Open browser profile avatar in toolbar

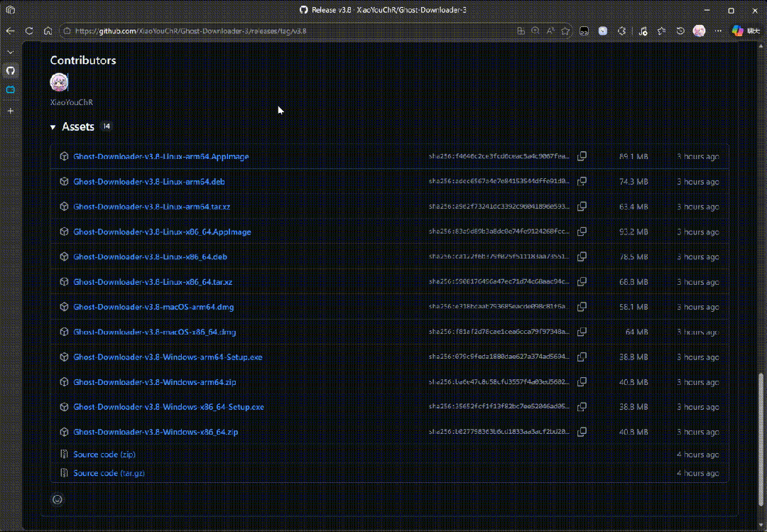699,31
